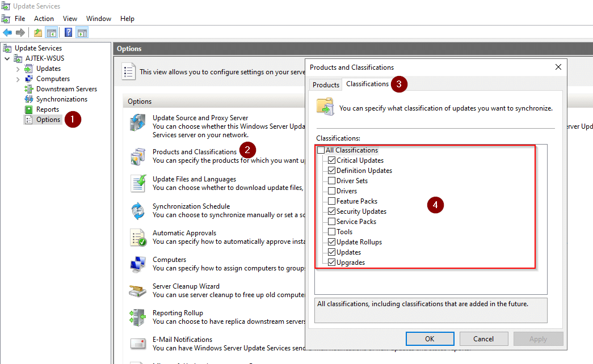Open E-Mail Notifications option

click(x=182, y=340)
